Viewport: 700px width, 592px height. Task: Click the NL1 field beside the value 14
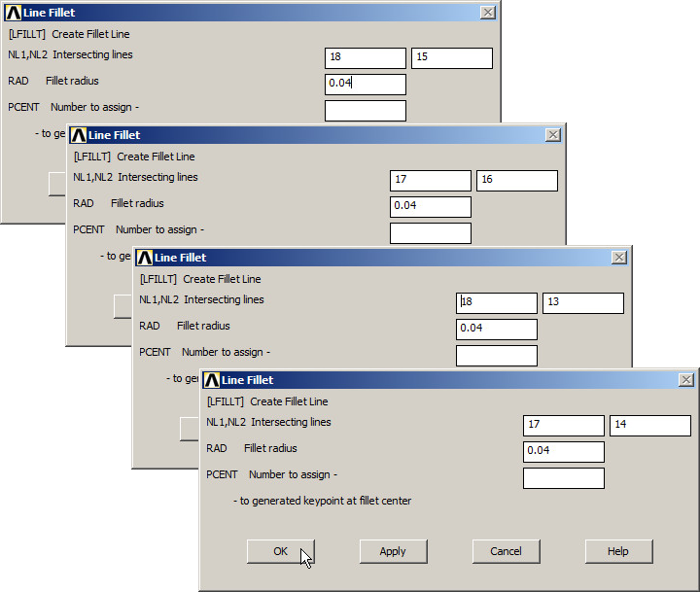point(563,426)
